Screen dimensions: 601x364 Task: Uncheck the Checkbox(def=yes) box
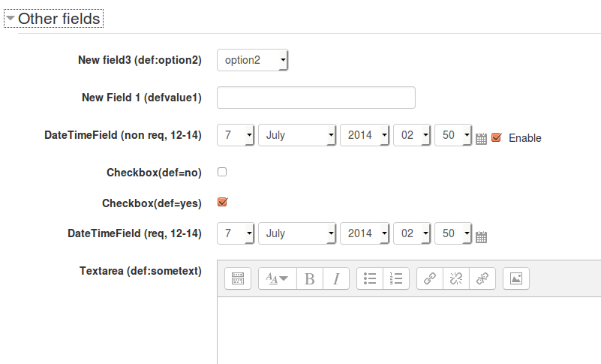[x=222, y=202]
